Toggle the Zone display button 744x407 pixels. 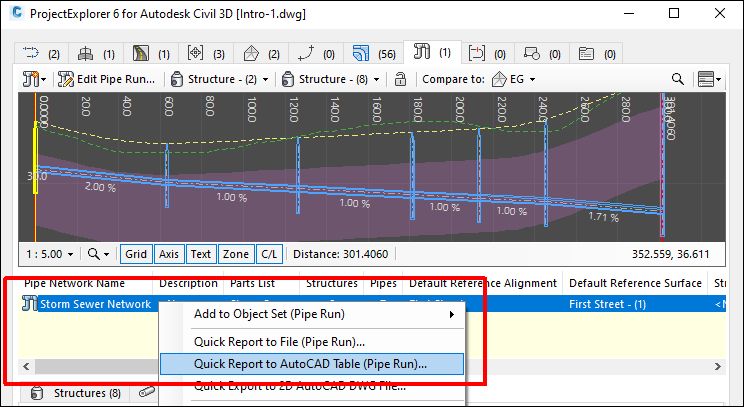click(236, 254)
